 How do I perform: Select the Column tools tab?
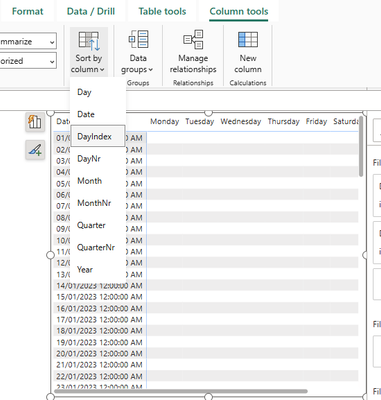coord(239,11)
